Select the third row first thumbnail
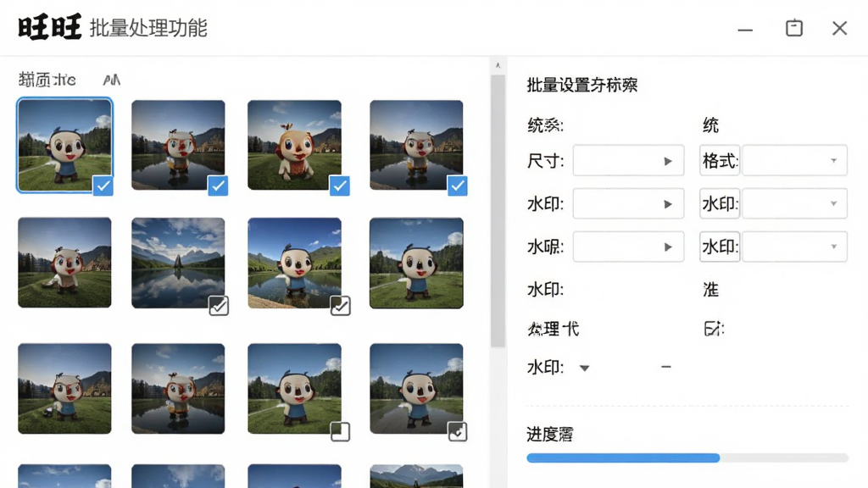868x488 pixels. coord(64,388)
